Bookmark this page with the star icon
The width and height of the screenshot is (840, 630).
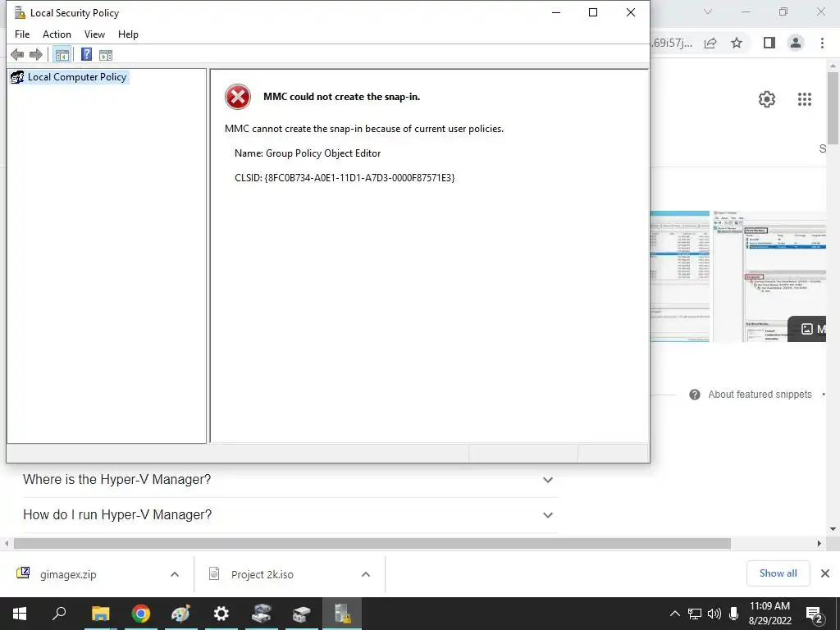[737, 43]
